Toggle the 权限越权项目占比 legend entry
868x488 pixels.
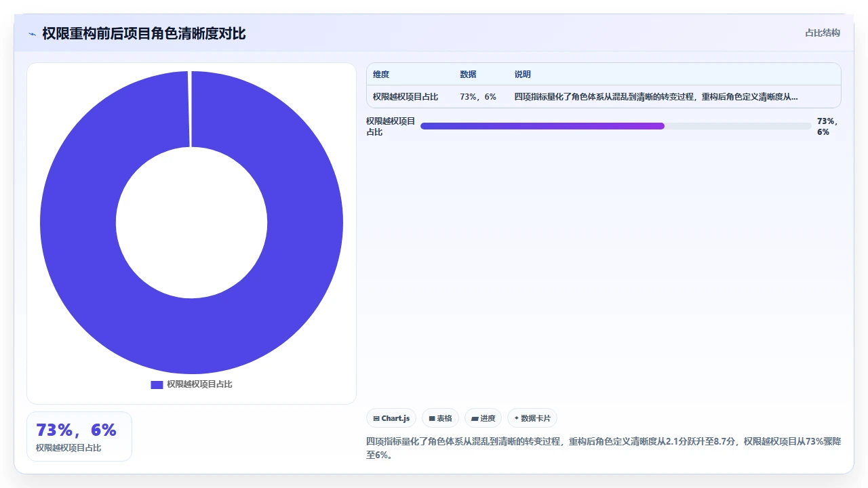[191, 384]
